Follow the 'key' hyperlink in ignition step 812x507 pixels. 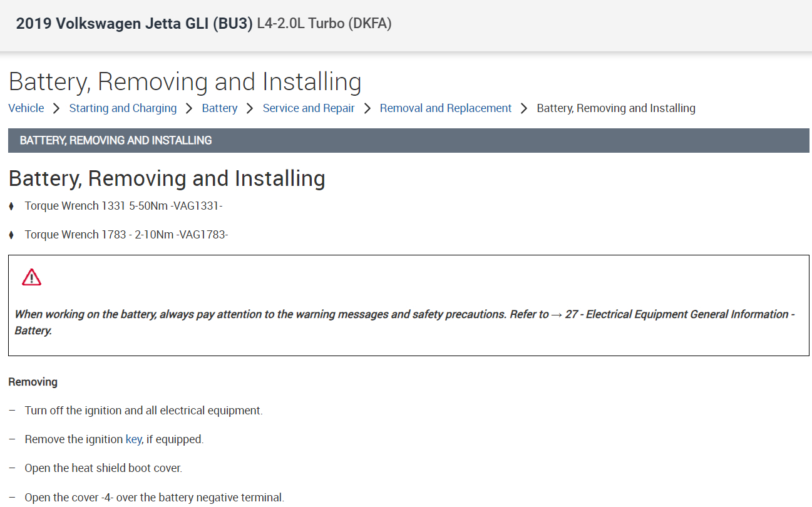point(133,439)
